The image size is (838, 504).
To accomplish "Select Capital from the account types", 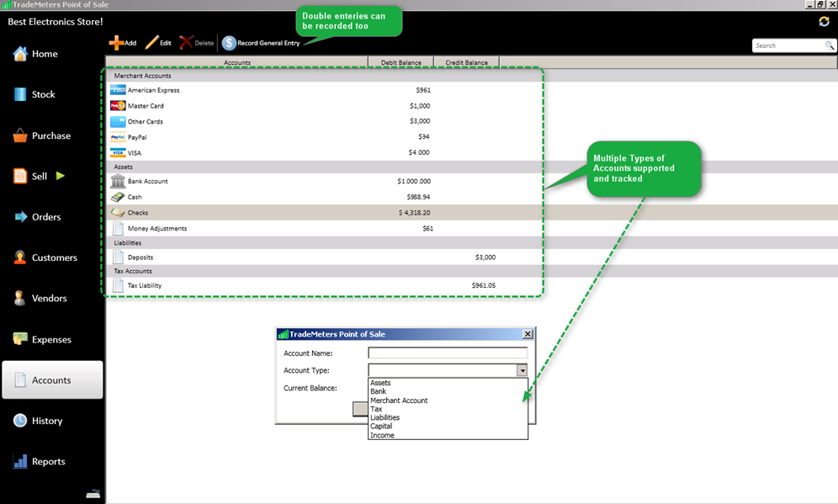I will tap(382, 427).
